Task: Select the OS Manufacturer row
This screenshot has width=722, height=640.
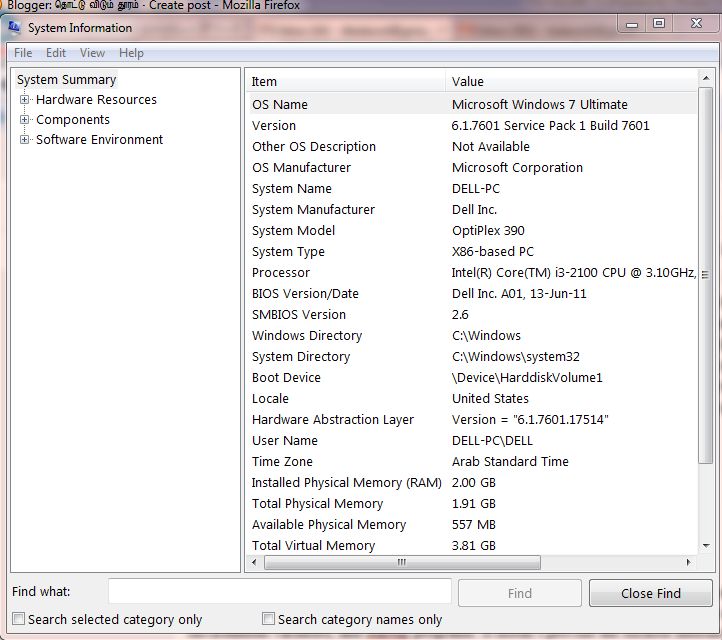Action: (x=472, y=168)
